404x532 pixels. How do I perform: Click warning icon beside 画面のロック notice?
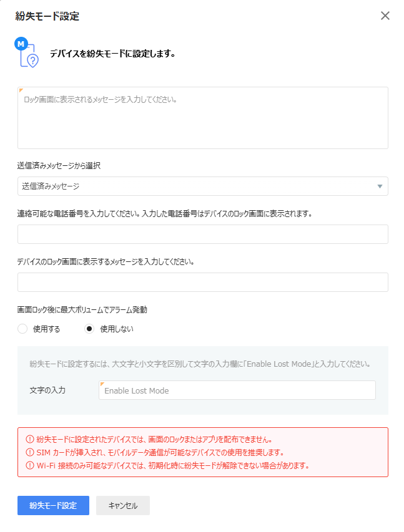click(30, 439)
